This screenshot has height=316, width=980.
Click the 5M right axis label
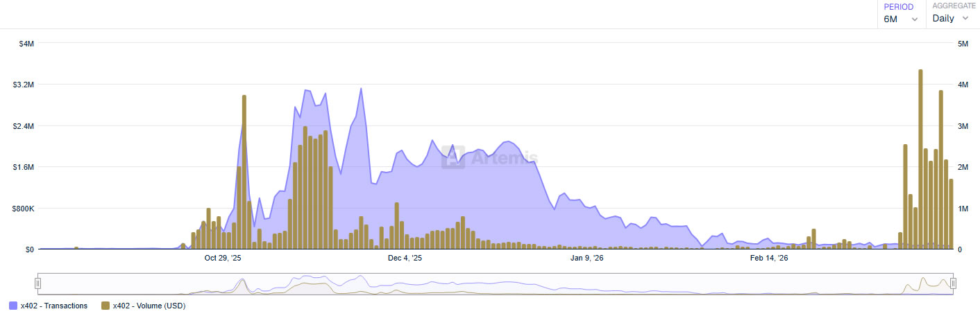pos(963,44)
